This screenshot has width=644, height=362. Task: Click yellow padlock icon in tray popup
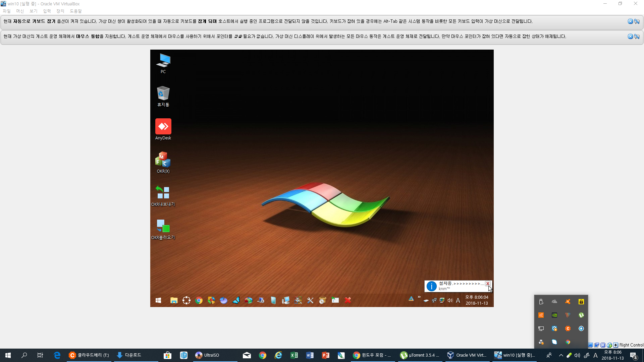click(581, 302)
